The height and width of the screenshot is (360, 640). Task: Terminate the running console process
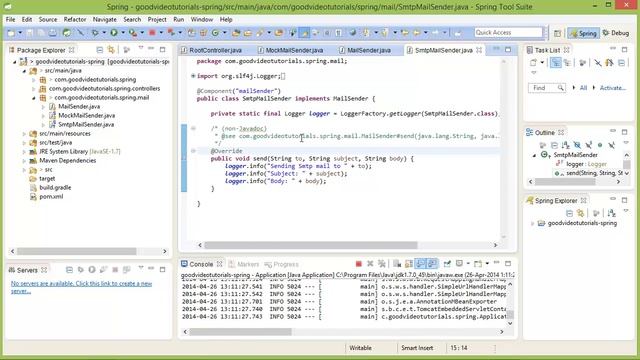358,264
